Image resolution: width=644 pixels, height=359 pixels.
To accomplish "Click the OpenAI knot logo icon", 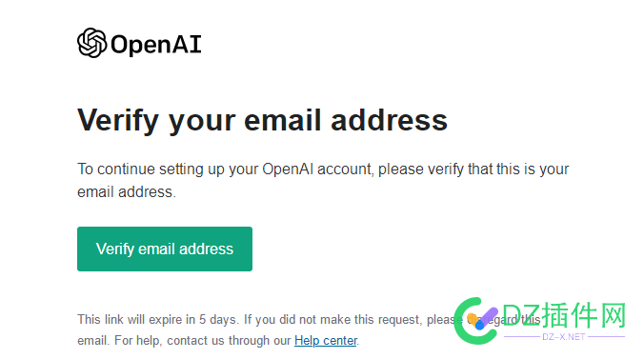I will pyautogui.click(x=92, y=43).
